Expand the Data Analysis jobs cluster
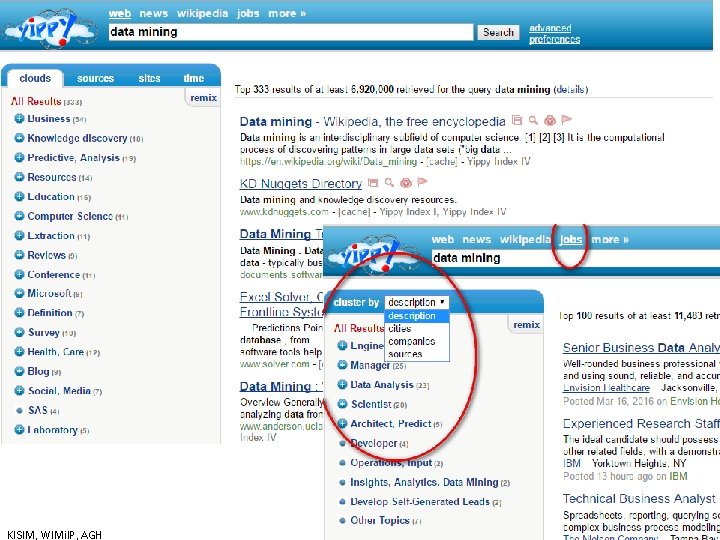This screenshot has width=720, height=540. coord(342,385)
